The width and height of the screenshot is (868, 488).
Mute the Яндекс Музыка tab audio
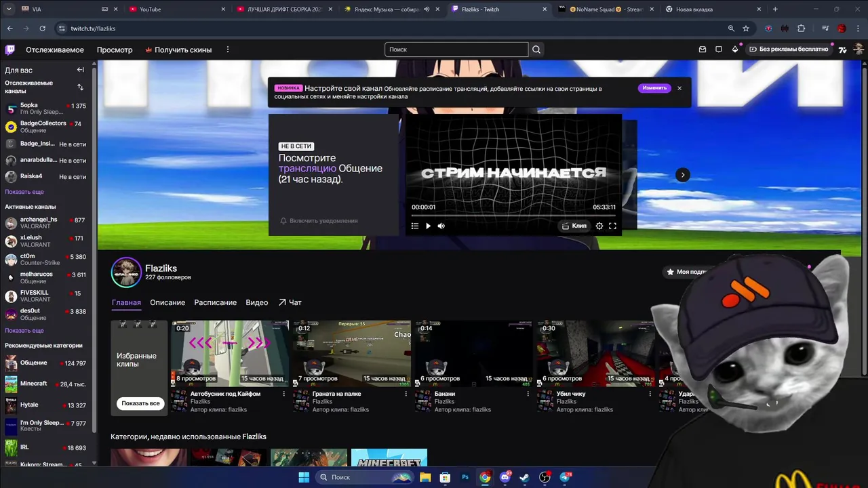click(x=427, y=9)
